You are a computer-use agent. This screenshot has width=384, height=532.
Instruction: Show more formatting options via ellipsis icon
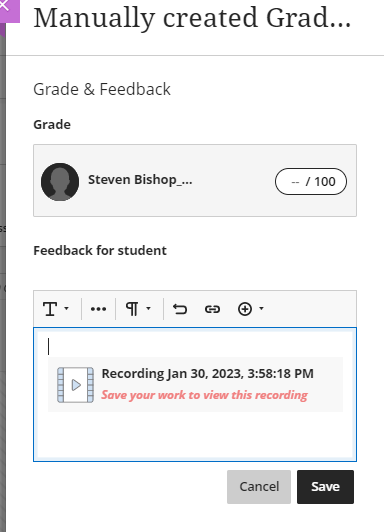pos(98,309)
